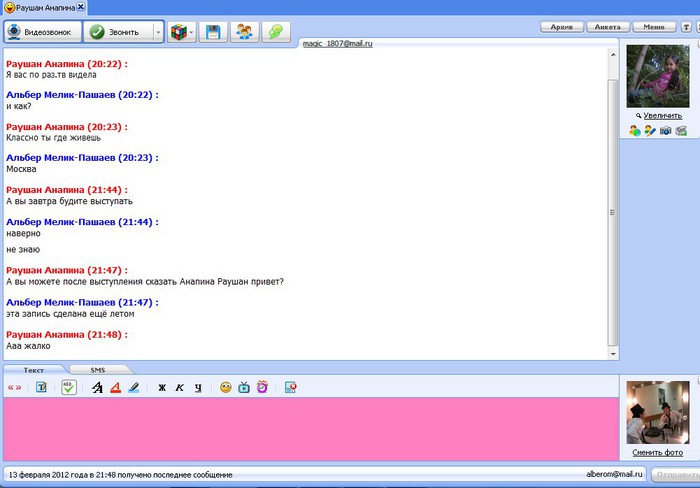Click the floppy disk save icon

coord(213,32)
